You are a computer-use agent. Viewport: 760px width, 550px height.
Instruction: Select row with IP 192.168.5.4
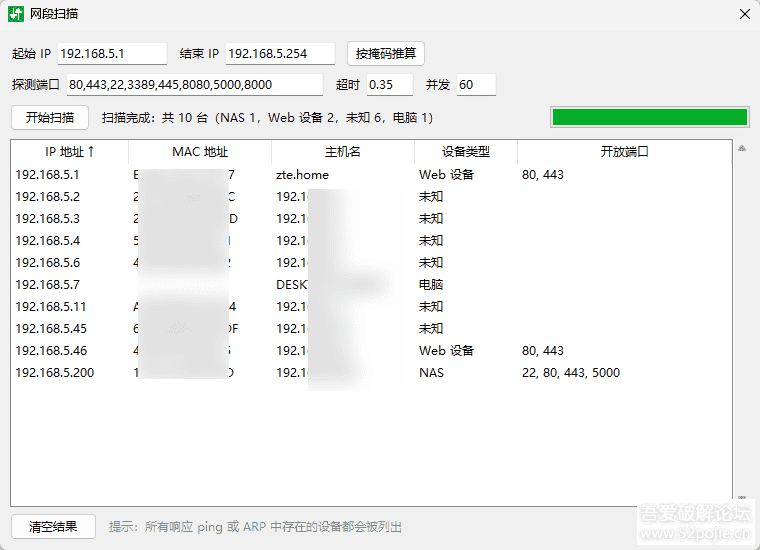(x=371, y=241)
